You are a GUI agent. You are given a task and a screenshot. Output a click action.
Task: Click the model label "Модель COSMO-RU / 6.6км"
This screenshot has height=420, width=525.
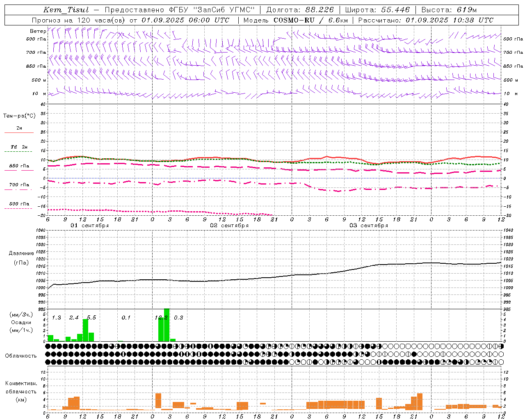(295, 20)
